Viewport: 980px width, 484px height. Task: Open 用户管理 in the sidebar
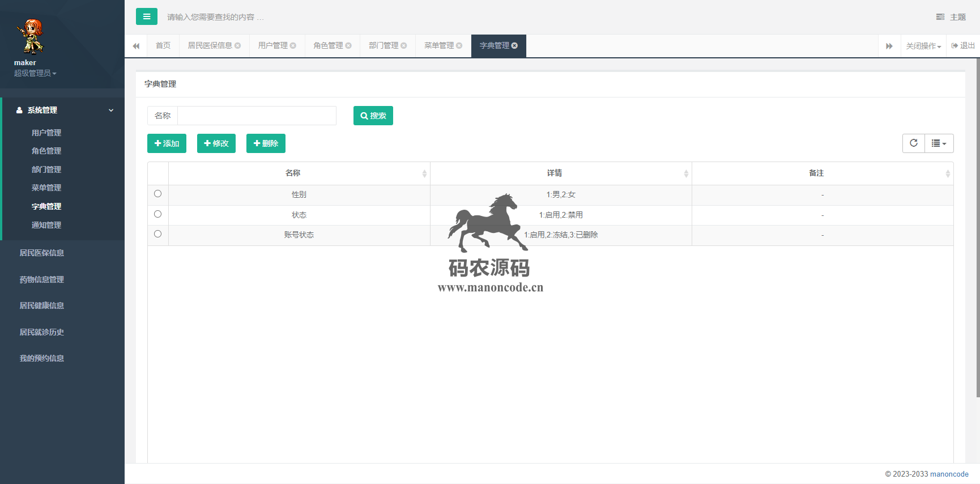pyautogui.click(x=46, y=133)
